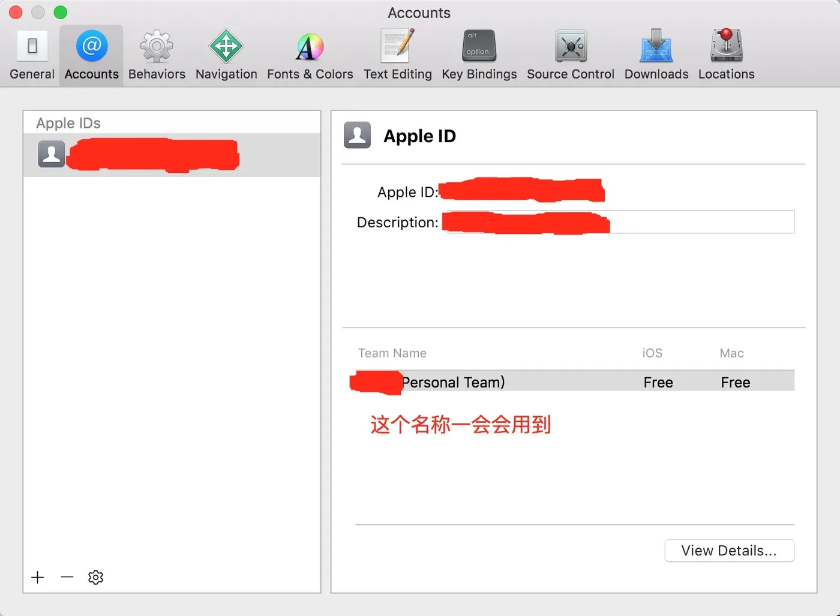Click the Mac Free value cell
The height and width of the screenshot is (616, 840).
tap(736, 383)
